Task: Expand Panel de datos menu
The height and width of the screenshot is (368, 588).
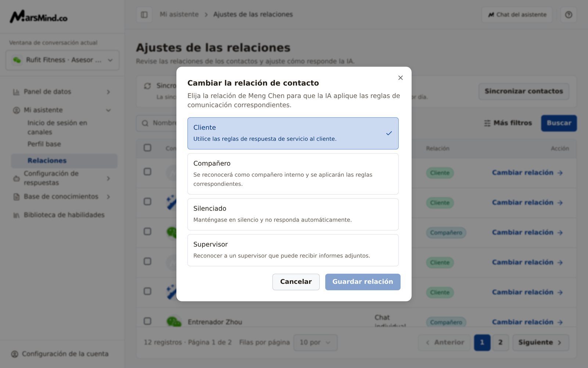Action: click(62, 92)
